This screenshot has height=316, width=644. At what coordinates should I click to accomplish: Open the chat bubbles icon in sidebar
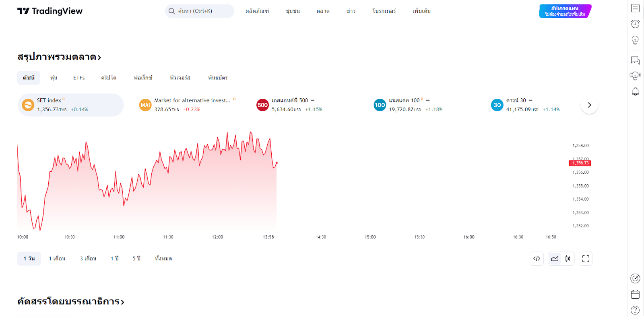coord(635,60)
